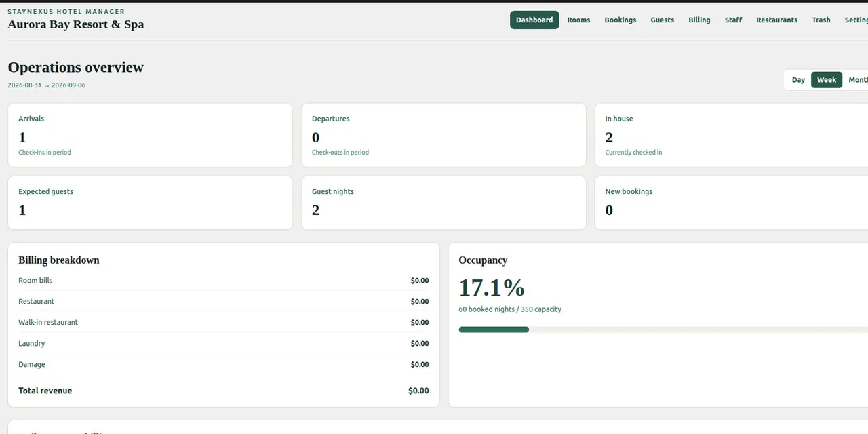Click the Guest nights card
Viewport: 868px width, 434px height.
[x=443, y=203]
